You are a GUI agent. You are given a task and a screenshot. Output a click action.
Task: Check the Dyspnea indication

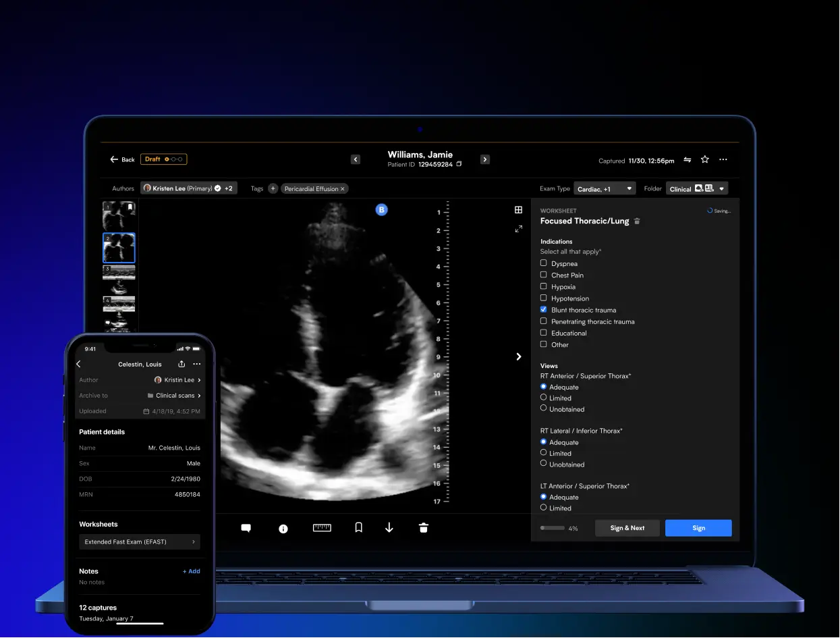point(544,263)
